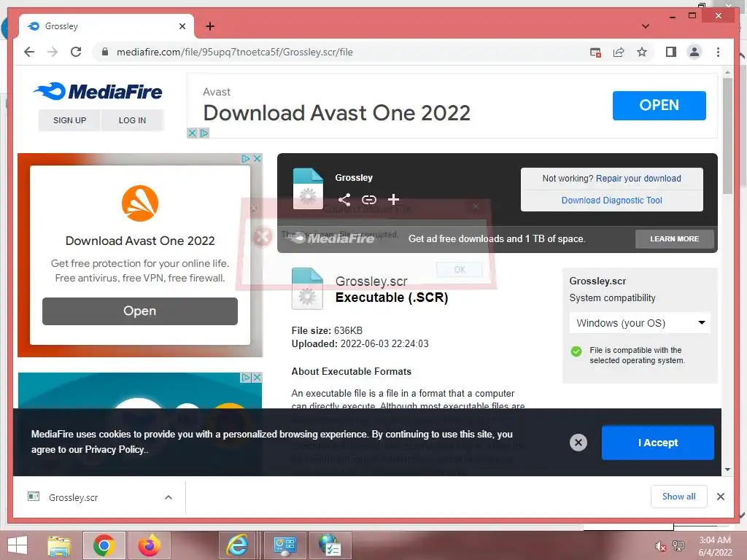Open a new browser tab
Screen dimensions: 747x560
click(x=209, y=26)
